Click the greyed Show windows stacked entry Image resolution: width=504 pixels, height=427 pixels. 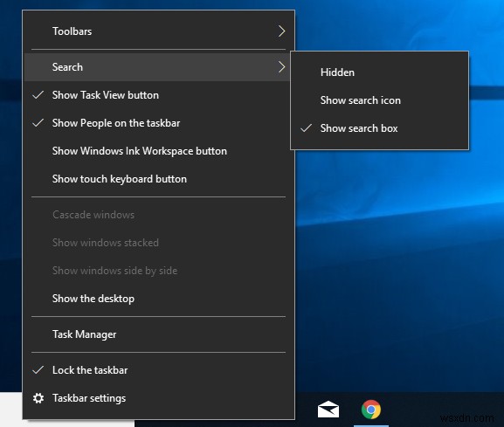click(159, 243)
